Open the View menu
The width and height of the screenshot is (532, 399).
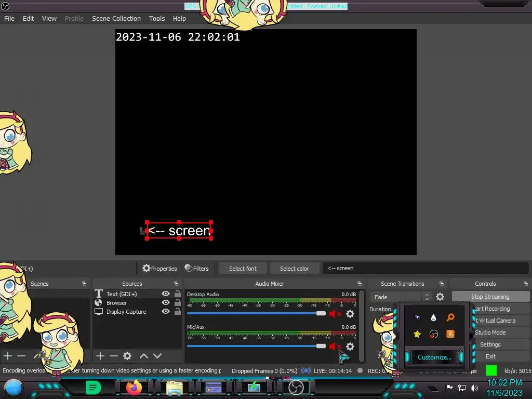(x=49, y=18)
